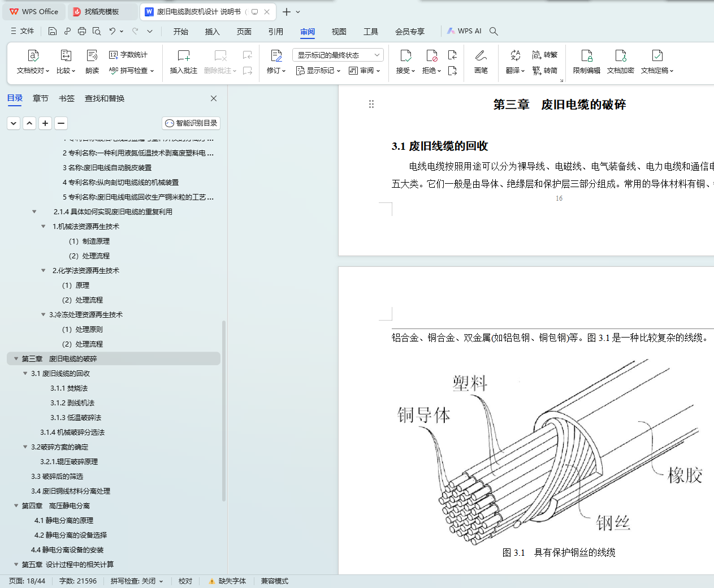Viewport: 714px width, 588px height.
Task: Click 缺失字体 warning in status bar
Action: 227,581
